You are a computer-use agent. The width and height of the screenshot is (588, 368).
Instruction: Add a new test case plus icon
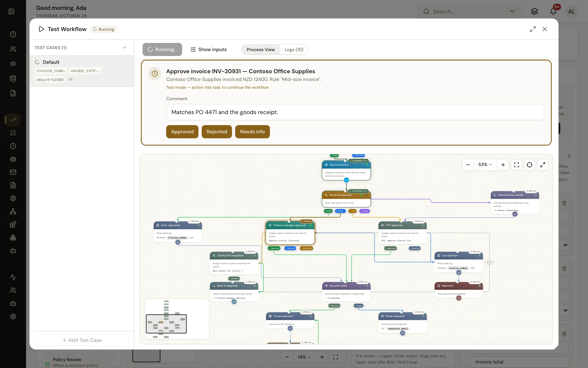click(x=124, y=47)
